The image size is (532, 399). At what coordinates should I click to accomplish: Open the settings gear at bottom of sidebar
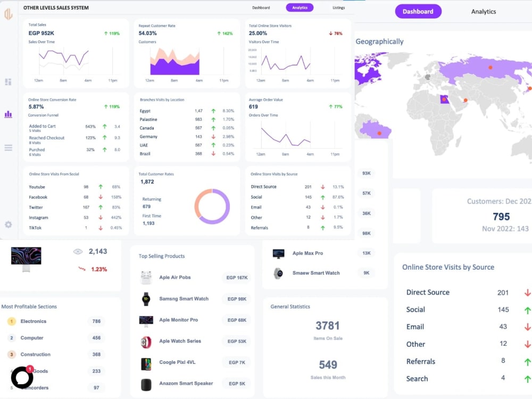coord(8,225)
